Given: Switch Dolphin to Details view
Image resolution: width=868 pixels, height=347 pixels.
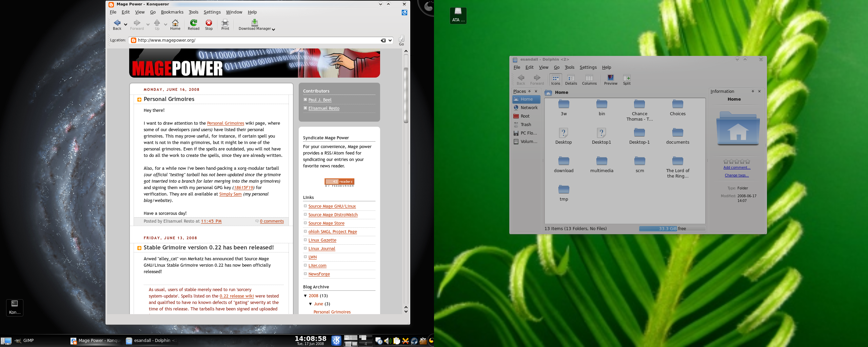Looking at the screenshot, I should 571,80.
